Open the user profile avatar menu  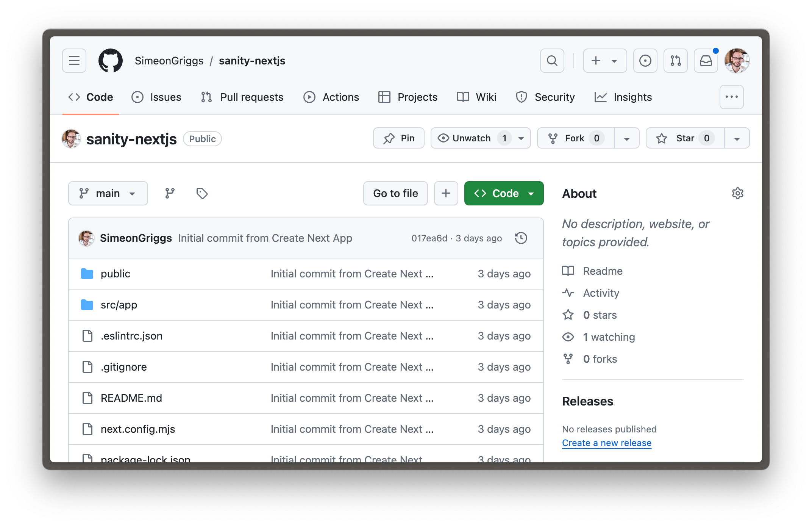pos(737,61)
